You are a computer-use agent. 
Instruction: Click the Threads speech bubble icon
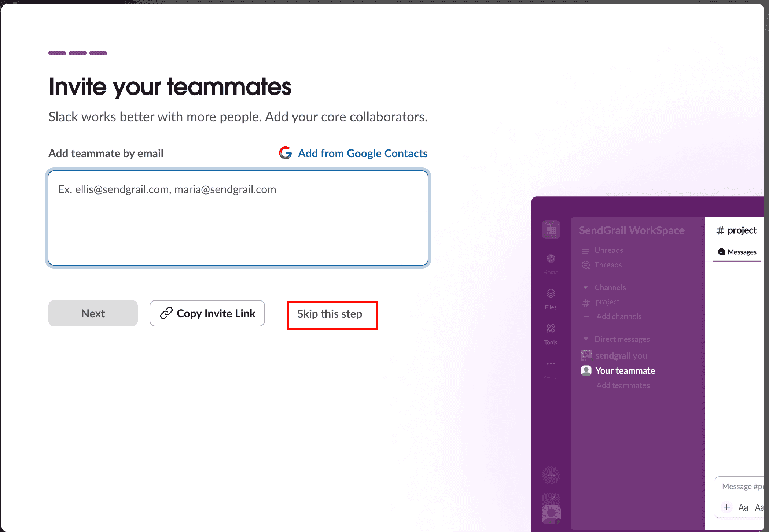click(x=586, y=265)
